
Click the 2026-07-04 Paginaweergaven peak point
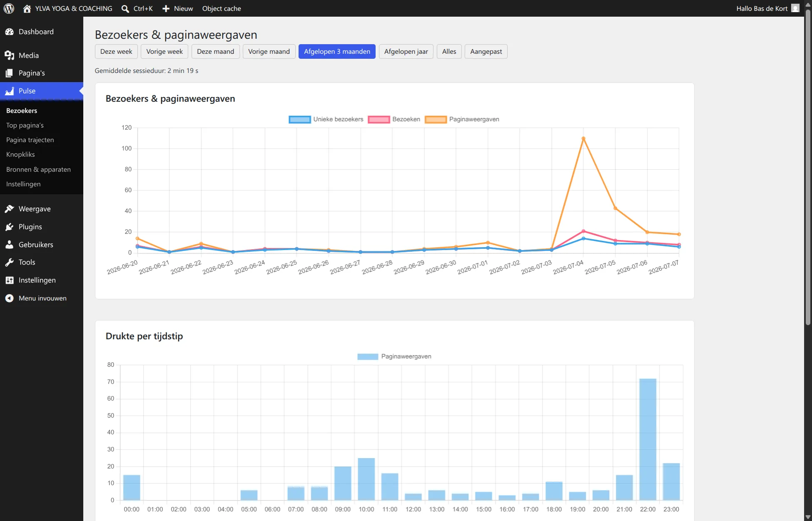[x=583, y=138]
